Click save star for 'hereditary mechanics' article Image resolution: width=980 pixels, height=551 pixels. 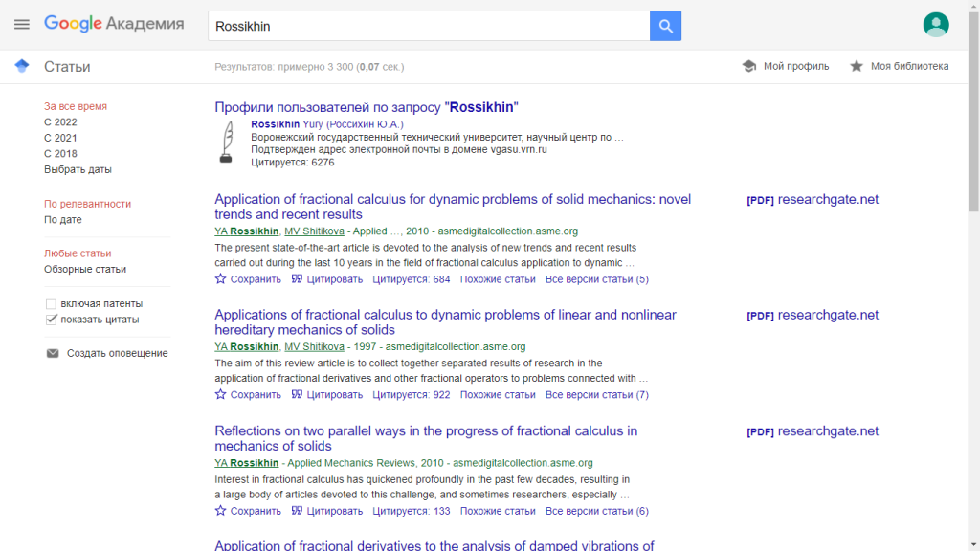point(221,394)
